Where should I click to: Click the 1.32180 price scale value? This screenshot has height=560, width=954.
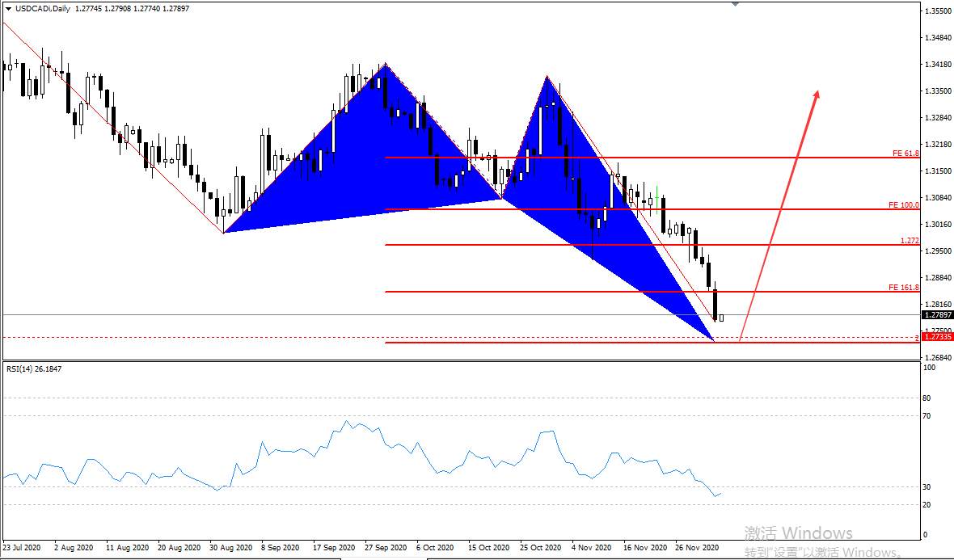point(938,145)
